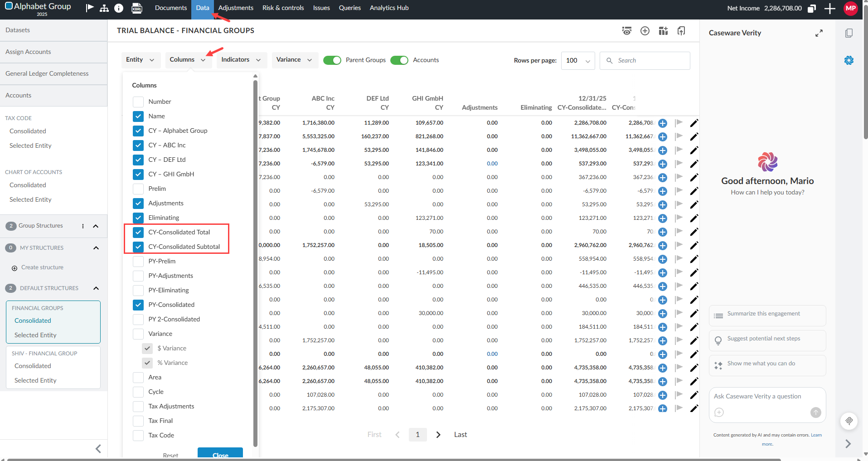Expand the Caseware Verity panel
Screen dimensions: 868x461
819,33
